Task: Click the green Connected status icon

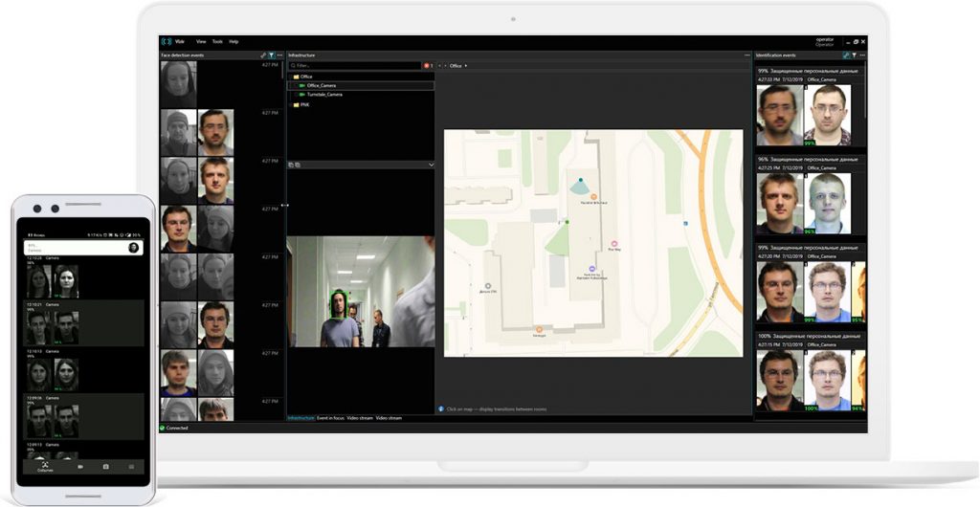Action: point(163,428)
